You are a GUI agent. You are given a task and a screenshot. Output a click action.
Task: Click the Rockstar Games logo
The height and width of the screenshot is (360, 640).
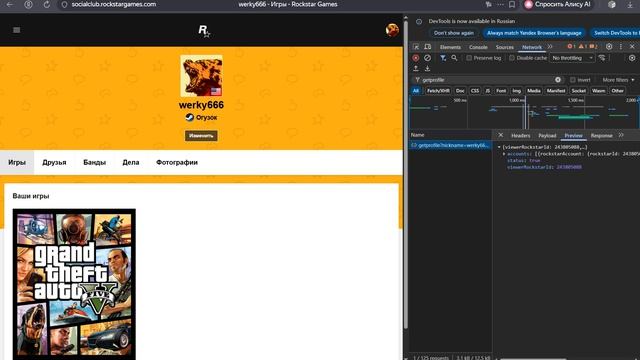coord(204,31)
